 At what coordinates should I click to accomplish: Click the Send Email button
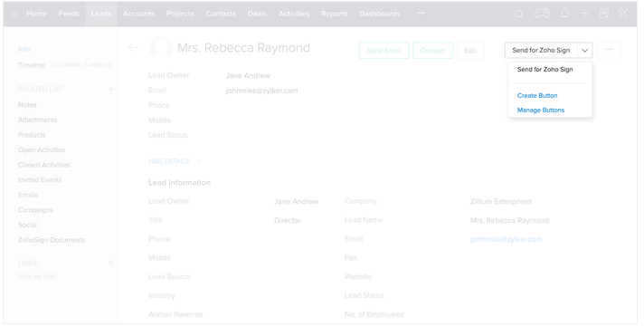(x=384, y=51)
